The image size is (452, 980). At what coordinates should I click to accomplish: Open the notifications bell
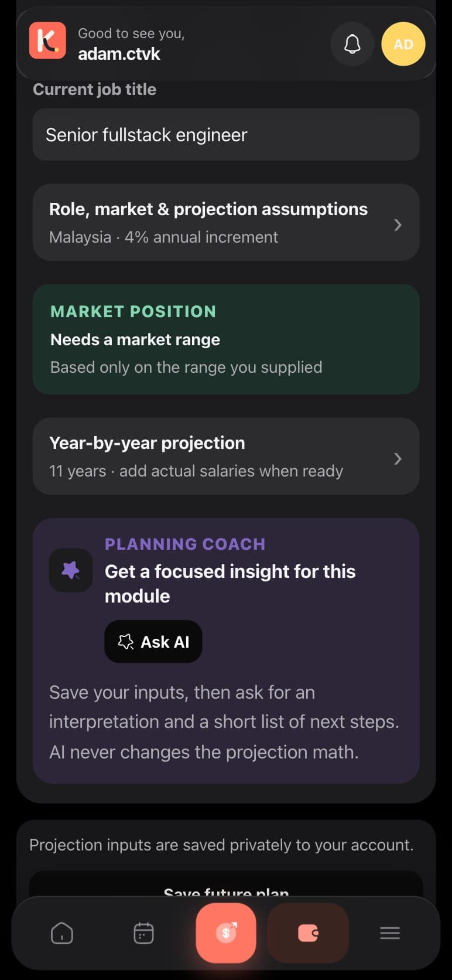pos(352,44)
